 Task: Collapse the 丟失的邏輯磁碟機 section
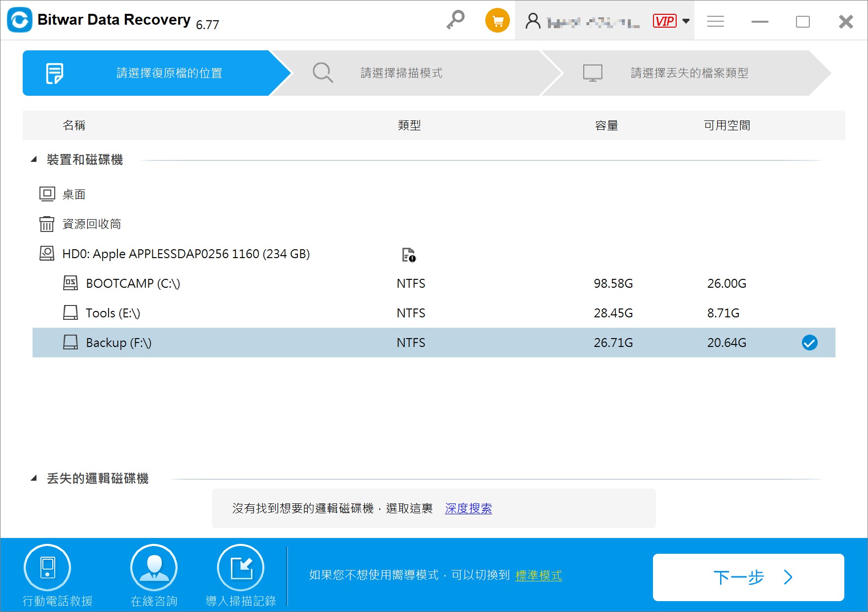pyautogui.click(x=34, y=478)
